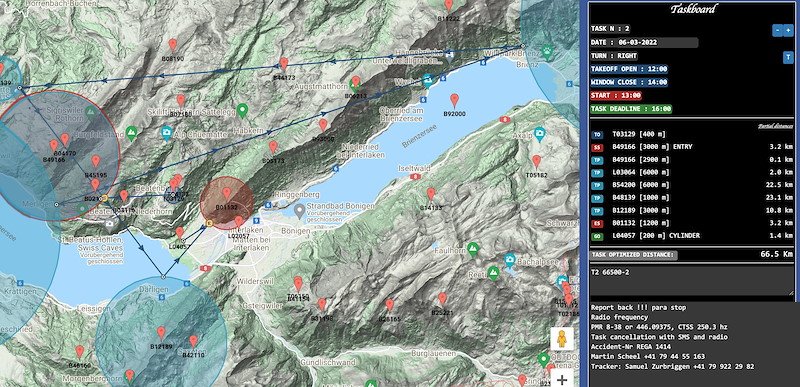Open the Bachalpsee camera photo marker
Image resolution: width=800 pixels, height=387 pixels.
[x=509, y=260]
